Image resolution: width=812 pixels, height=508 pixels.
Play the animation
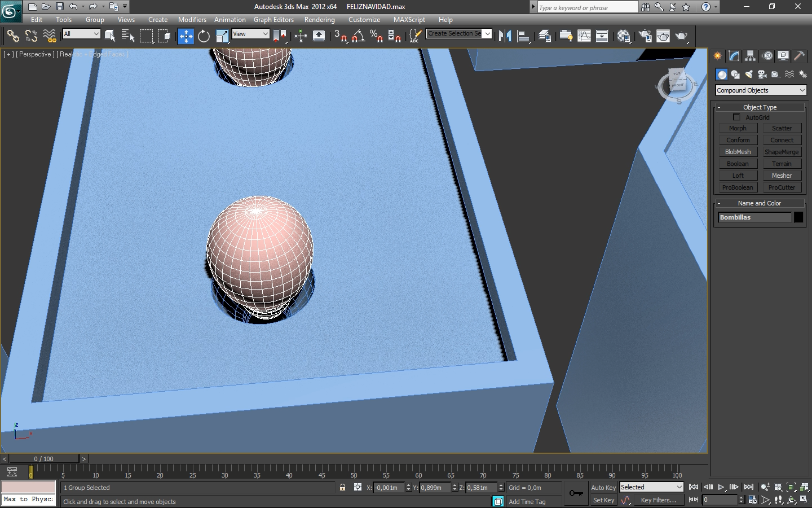721,487
